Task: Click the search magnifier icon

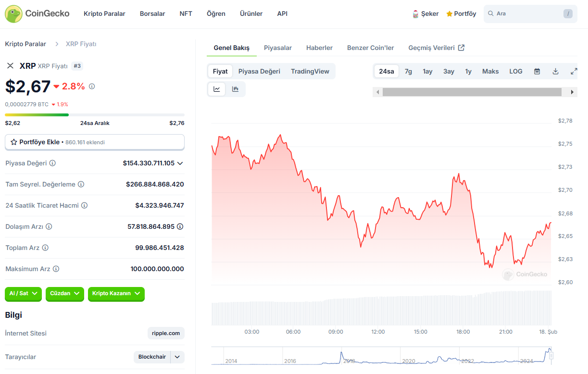Action: 491,13
